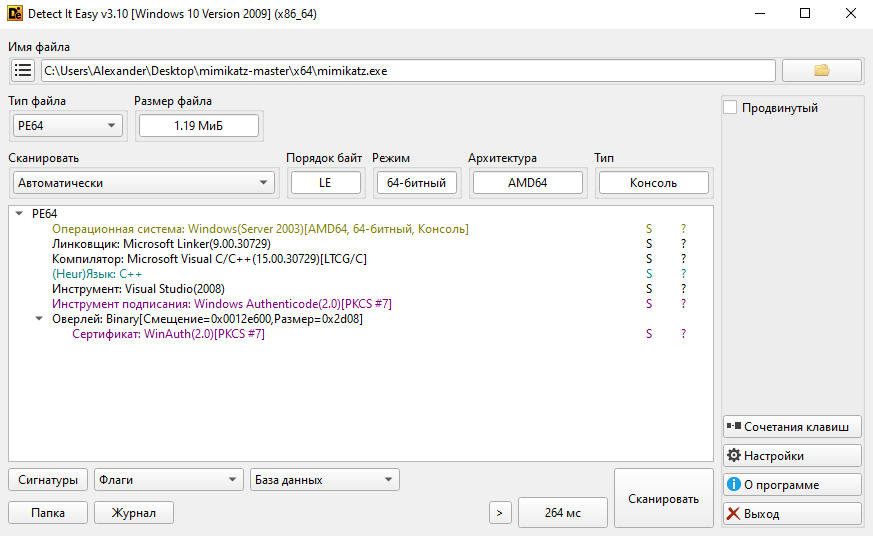
Task: Click S link on Visual Studio(2008) row
Action: coord(649,289)
